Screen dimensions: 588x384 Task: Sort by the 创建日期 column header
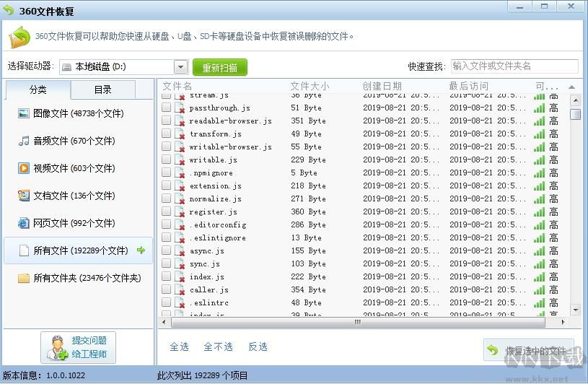[x=382, y=86]
